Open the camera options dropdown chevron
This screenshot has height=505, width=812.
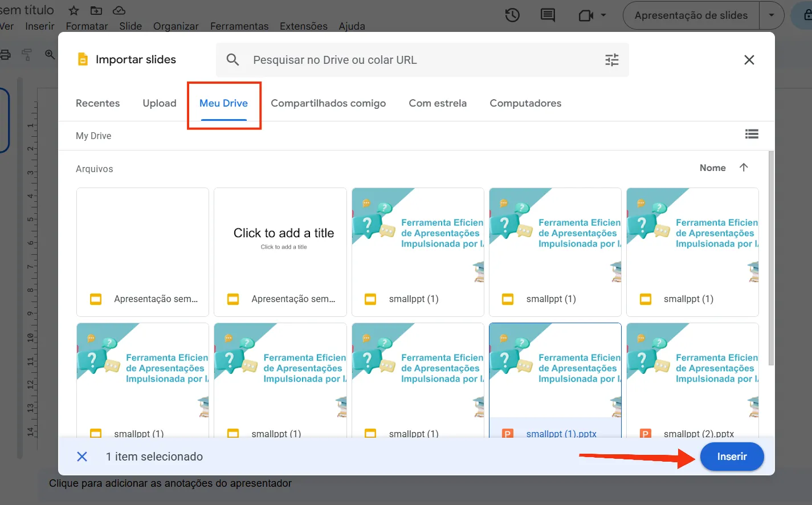604,15
